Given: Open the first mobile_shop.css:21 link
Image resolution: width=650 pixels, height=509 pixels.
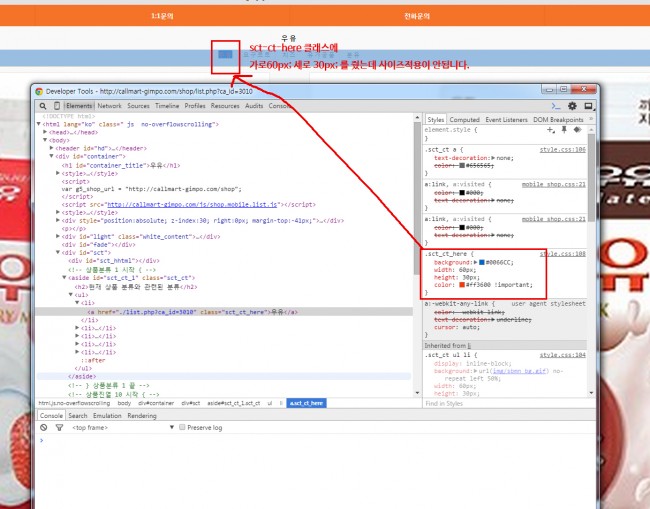Looking at the screenshot, I should pyautogui.click(x=553, y=184).
